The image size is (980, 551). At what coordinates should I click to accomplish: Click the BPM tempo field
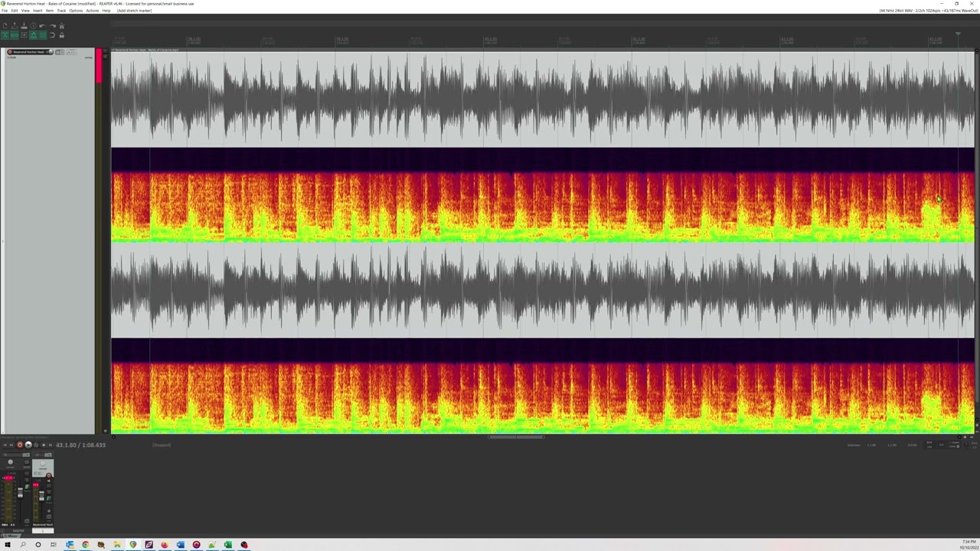pos(929,445)
